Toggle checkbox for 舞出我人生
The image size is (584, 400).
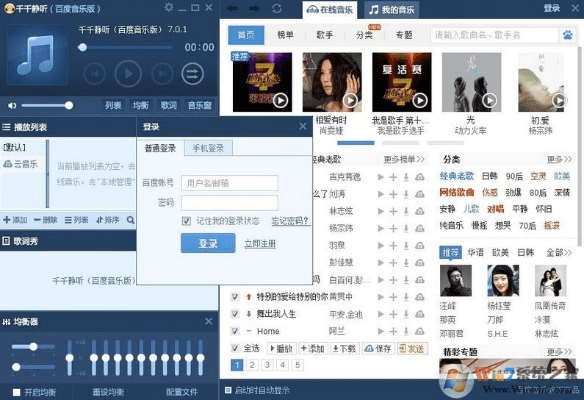[x=235, y=314]
